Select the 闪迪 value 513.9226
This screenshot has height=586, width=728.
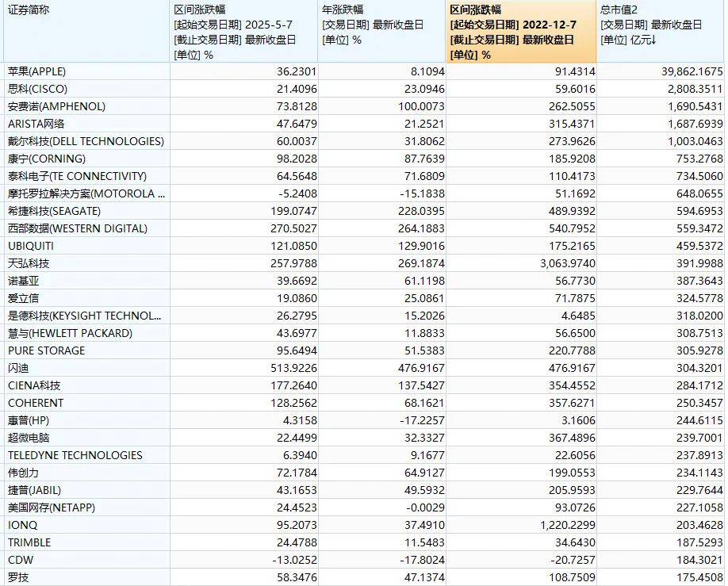pos(271,368)
